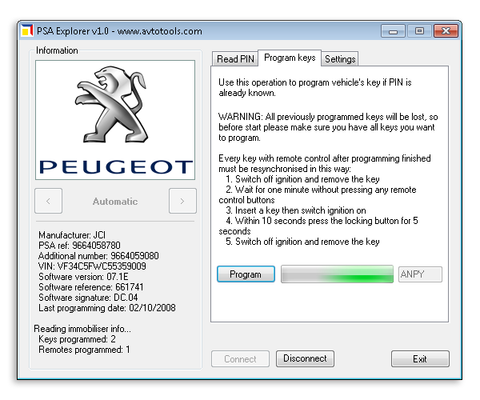Click the Peugeot lion logo image
Screen dimensions: 480x400
coord(111,104)
